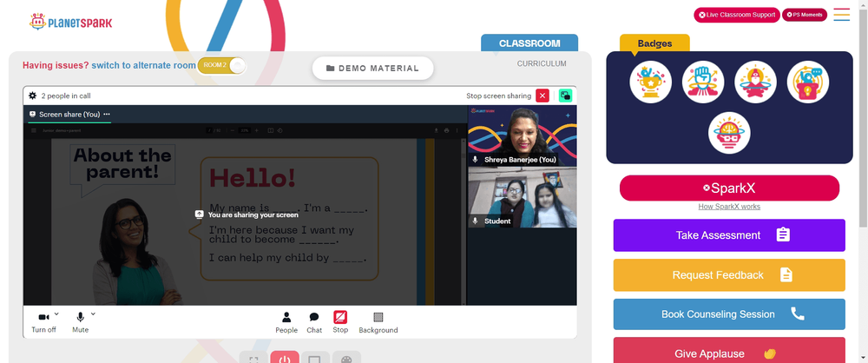Select the brain with glasses badge

point(730,133)
